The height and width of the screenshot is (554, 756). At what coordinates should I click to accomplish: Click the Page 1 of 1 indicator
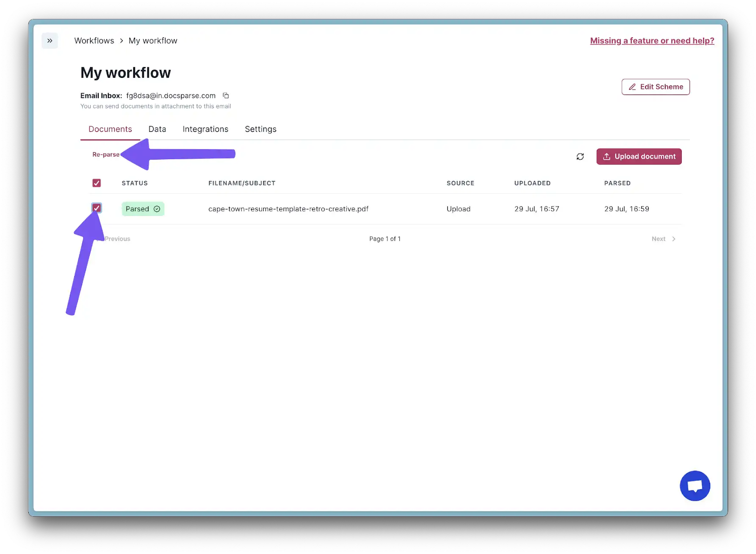[385, 239]
